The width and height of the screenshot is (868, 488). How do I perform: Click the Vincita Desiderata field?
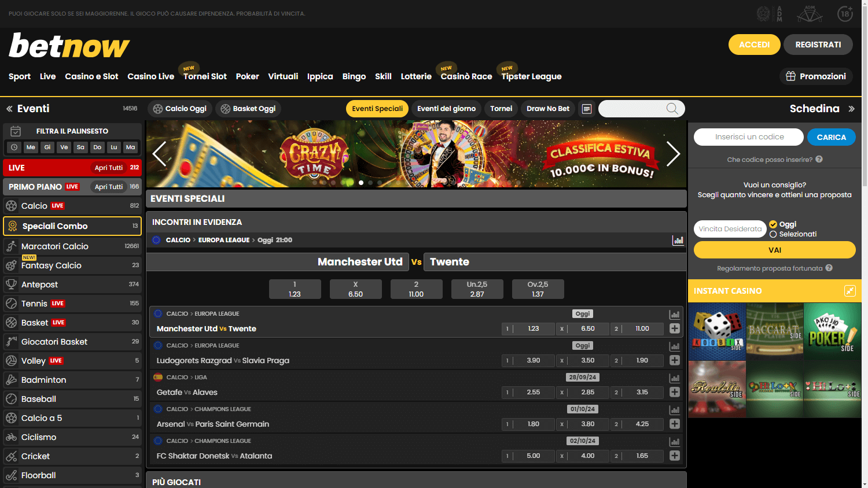tap(730, 229)
